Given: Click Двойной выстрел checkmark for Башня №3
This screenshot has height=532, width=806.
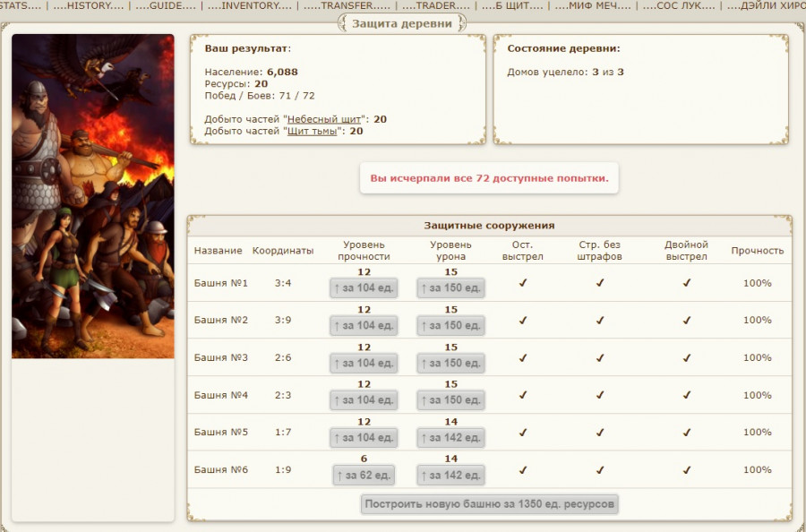Looking at the screenshot, I should point(686,357).
